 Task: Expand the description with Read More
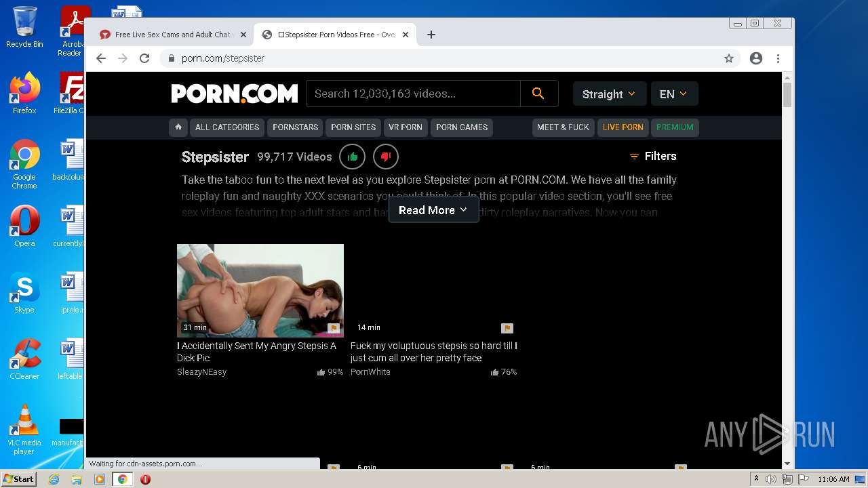coord(433,210)
